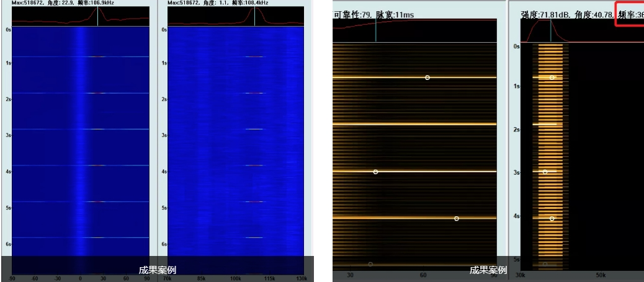
Task: Click the pulse line just above 2s in 106.9kHz panel
Action: click(x=81, y=93)
